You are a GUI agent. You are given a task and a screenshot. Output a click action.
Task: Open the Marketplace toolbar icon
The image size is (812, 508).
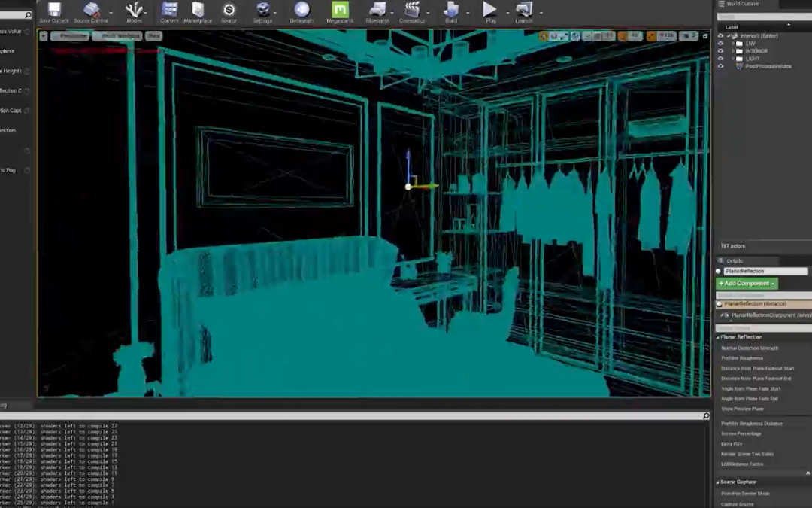pos(198,10)
